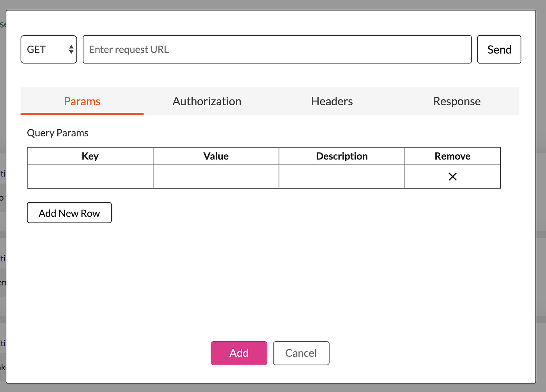Click the Send button
The width and height of the screenshot is (546, 392).
tap(499, 49)
